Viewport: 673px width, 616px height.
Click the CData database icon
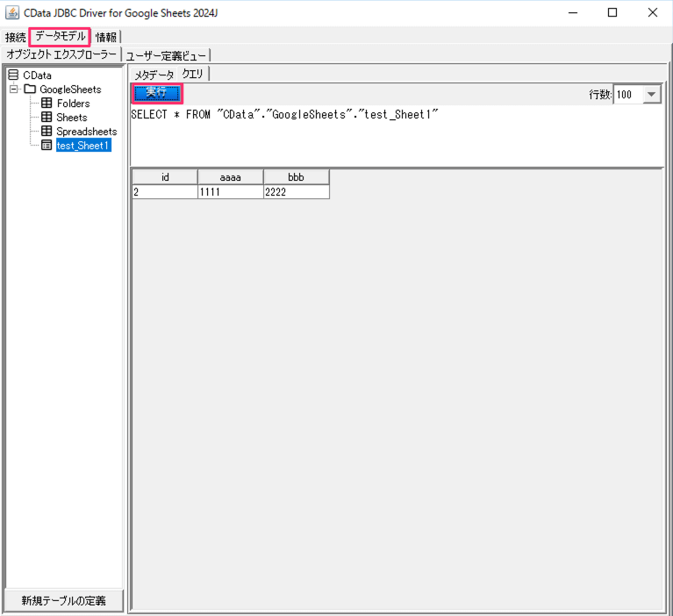(x=13, y=75)
